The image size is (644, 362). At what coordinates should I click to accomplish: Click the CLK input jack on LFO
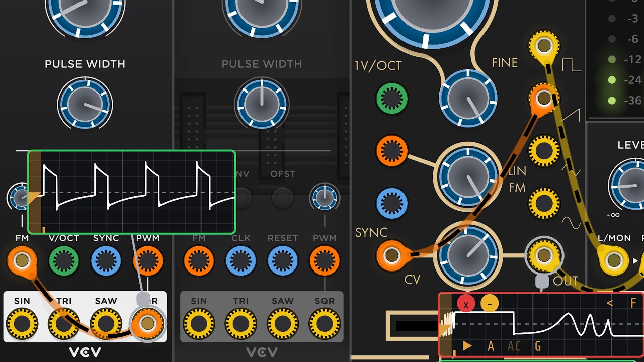(240, 261)
